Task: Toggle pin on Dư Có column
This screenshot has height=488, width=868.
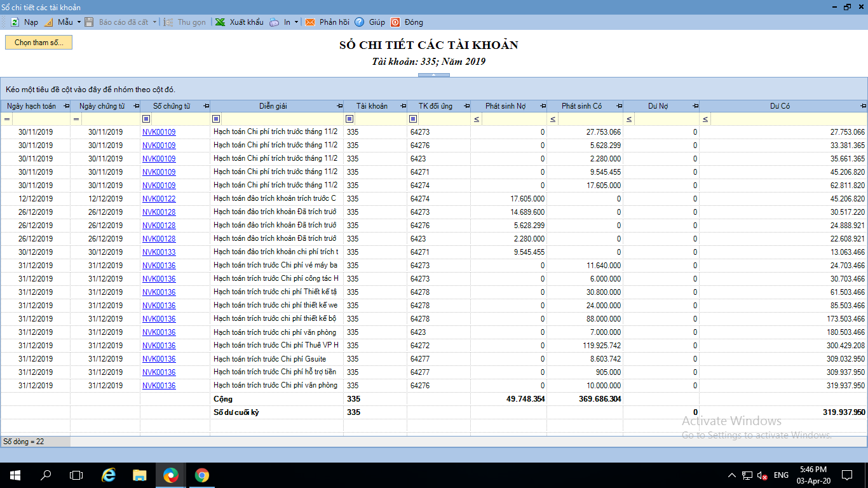Action: point(863,106)
